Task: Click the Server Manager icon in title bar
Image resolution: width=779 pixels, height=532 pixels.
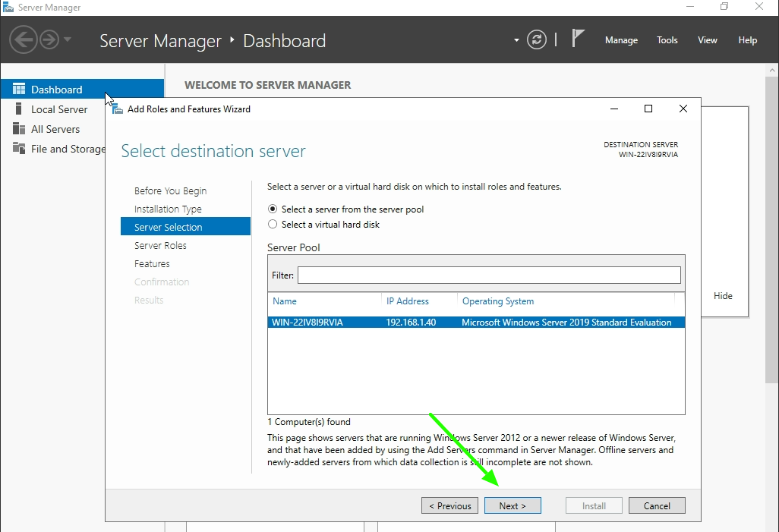Action: pos(8,7)
